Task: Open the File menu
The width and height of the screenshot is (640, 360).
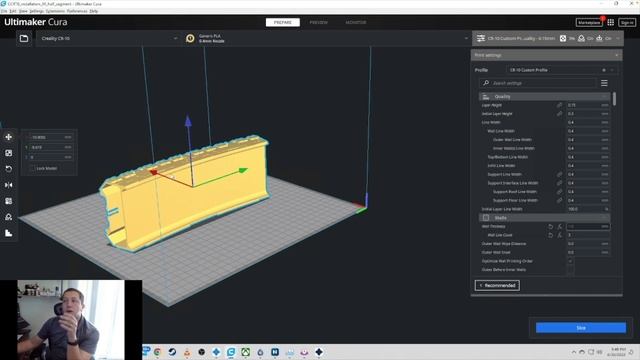Action: 4,11
